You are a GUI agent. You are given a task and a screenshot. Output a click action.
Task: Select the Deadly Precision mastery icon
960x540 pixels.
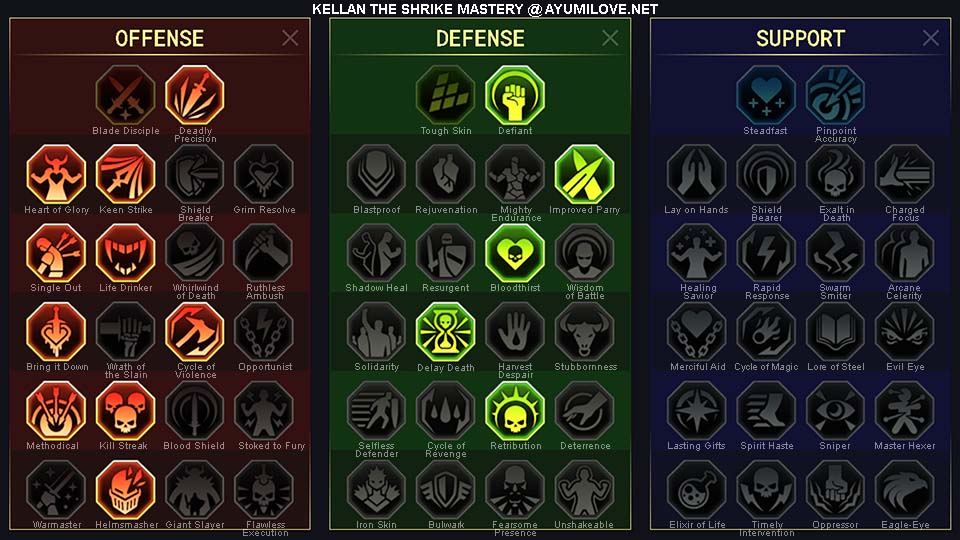pyautogui.click(x=195, y=96)
